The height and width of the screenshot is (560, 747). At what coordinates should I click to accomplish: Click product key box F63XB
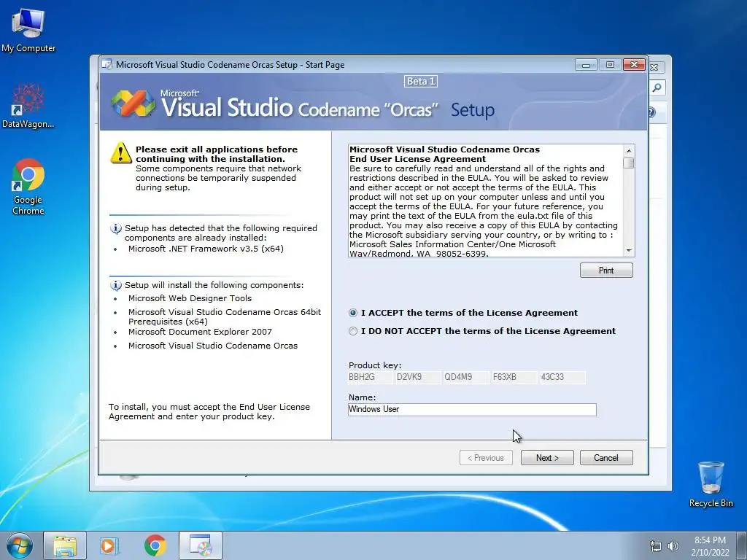point(514,377)
